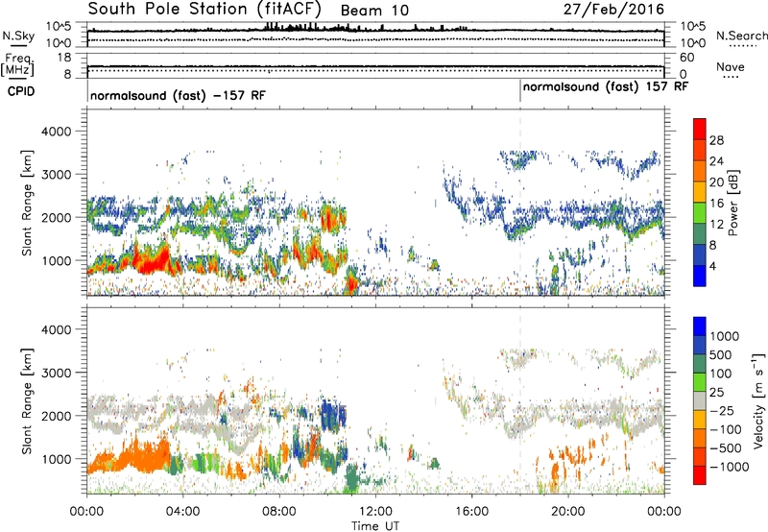Image resolution: width=768 pixels, height=532 pixels.
Task: Click the light green 25–100 velocity colorbar segment
Action: pos(700,382)
